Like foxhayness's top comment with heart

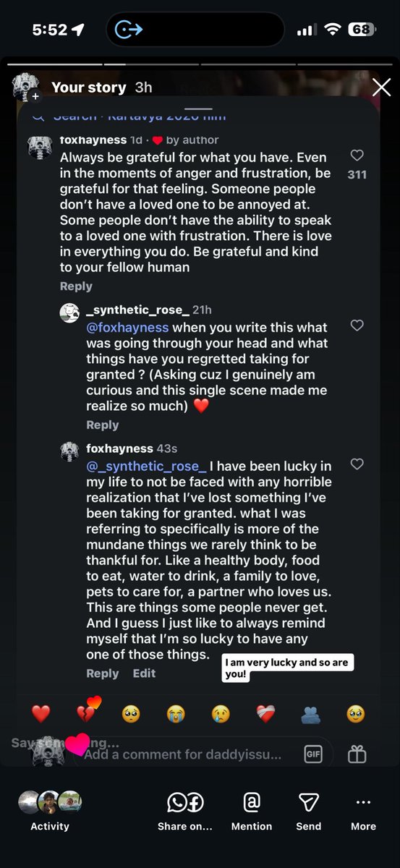[357, 156]
